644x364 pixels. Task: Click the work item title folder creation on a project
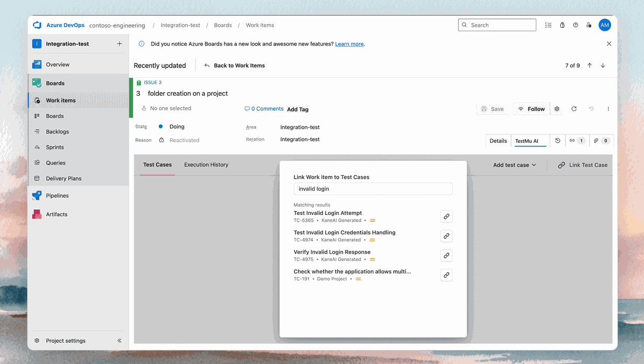tap(188, 94)
